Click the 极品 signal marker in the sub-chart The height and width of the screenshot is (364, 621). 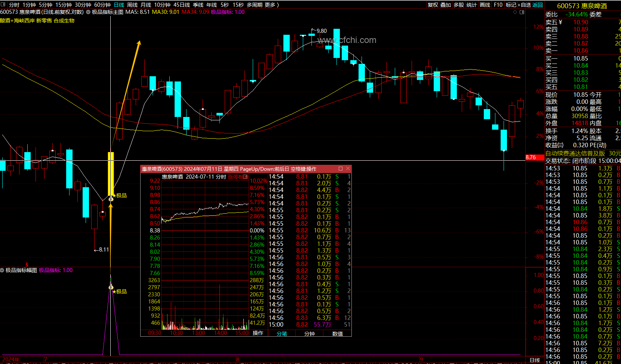point(119,291)
